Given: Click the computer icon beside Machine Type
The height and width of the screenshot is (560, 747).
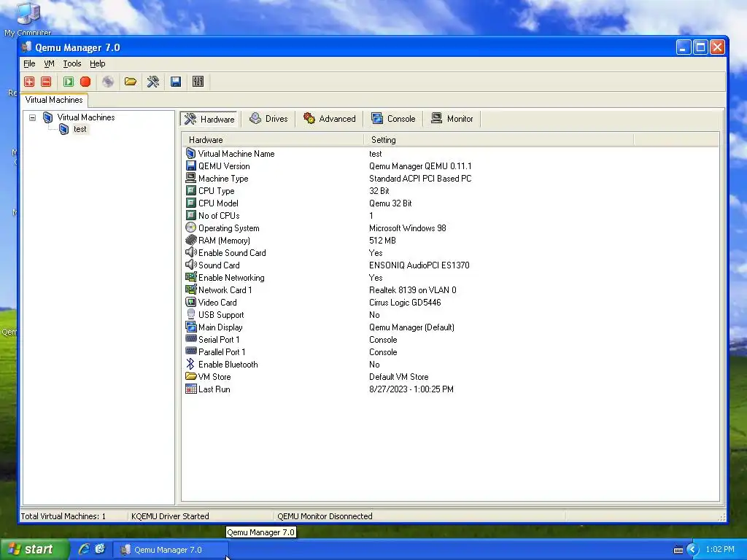Looking at the screenshot, I should [190, 178].
